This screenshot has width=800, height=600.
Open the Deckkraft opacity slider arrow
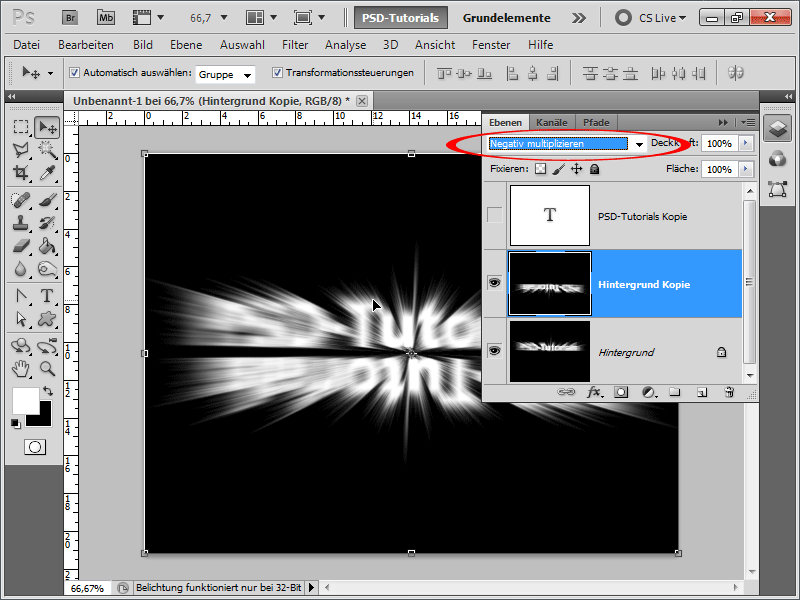pos(745,144)
